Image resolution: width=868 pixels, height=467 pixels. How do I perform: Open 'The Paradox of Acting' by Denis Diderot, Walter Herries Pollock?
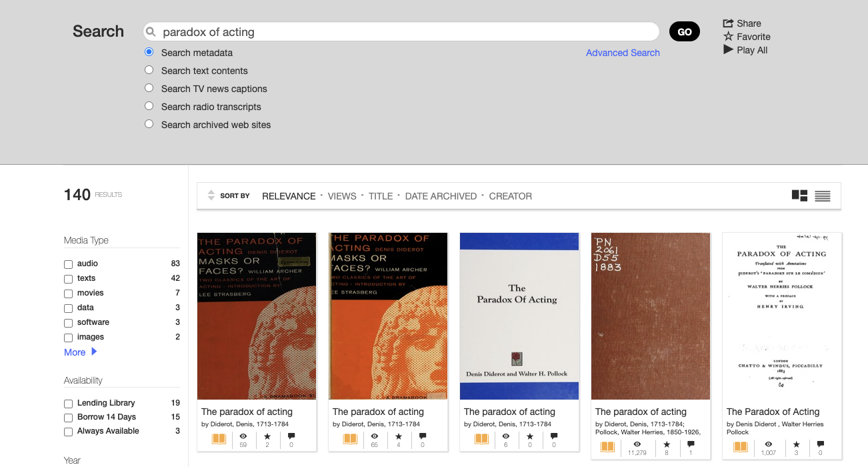(x=773, y=412)
